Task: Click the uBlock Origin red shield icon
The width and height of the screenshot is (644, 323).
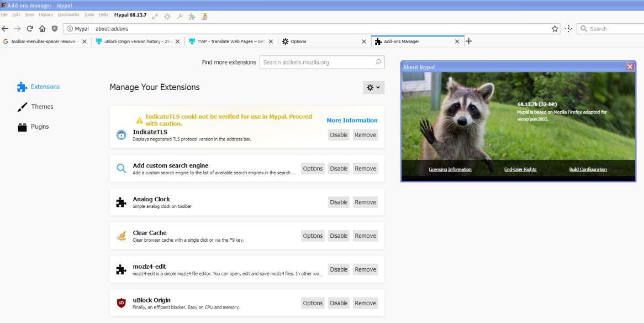Action: 121,303
